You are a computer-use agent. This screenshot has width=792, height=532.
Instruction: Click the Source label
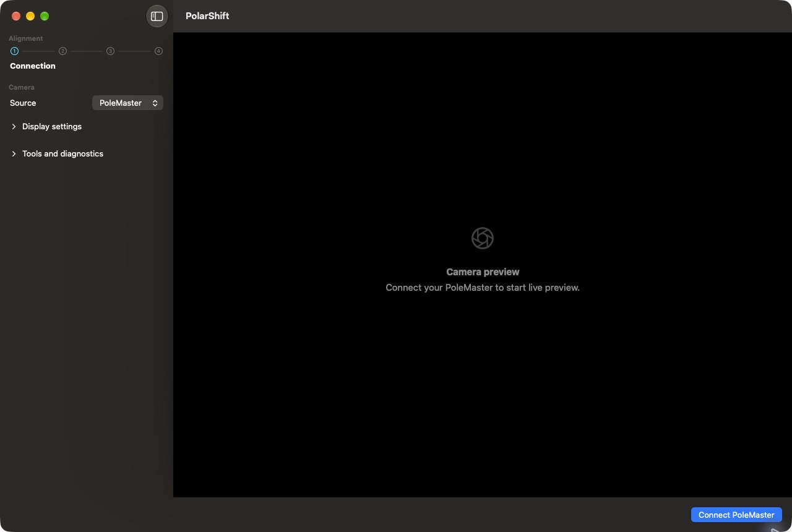tap(23, 103)
